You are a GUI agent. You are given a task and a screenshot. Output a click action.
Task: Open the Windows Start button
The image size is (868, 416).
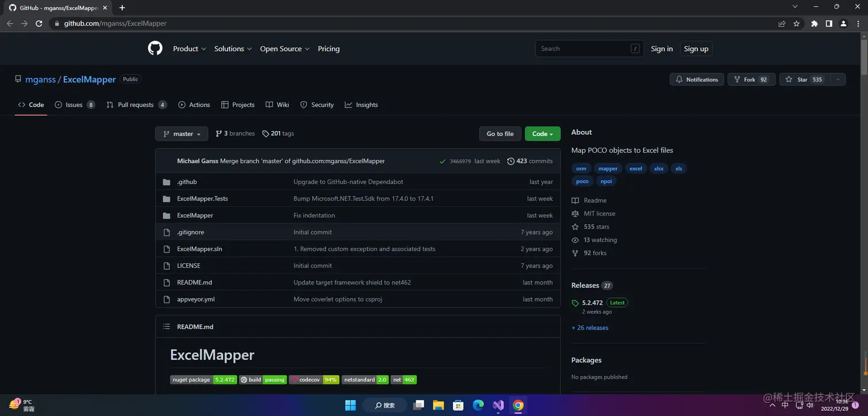pyautogui.click(x=350, y=405)
